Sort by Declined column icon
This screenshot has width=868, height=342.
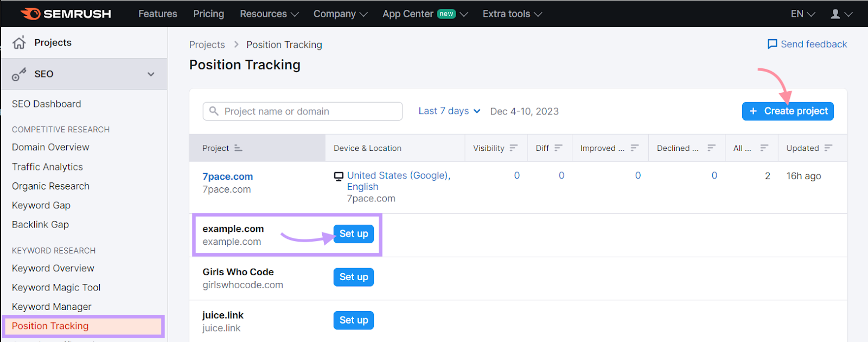[711, 148]
